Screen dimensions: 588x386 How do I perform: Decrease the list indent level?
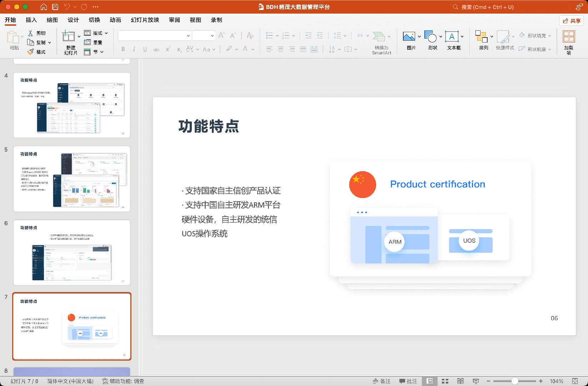click(308, 35)
